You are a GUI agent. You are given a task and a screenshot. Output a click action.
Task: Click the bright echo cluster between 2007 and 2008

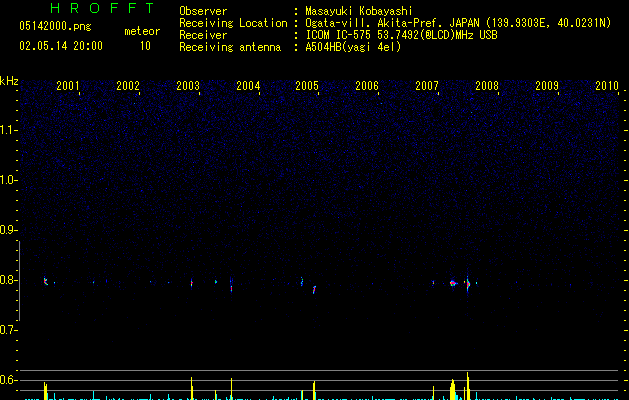pos(453,283)
